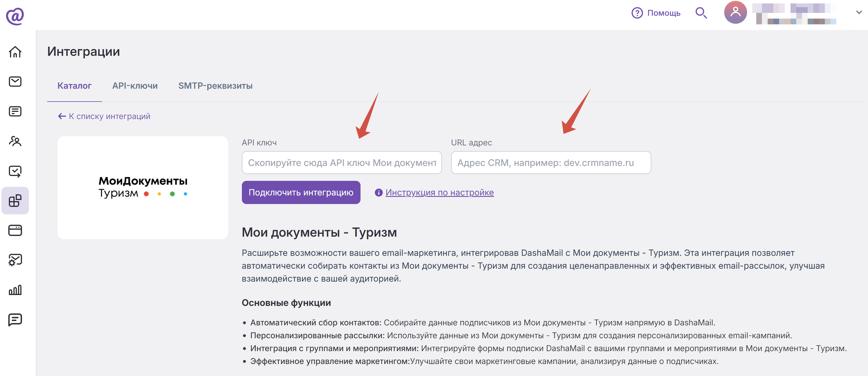Open the chat bubble icon in sidebar
Image resolution: width=868 pixels, height=376 pixels.
click(x=15, y=319)
